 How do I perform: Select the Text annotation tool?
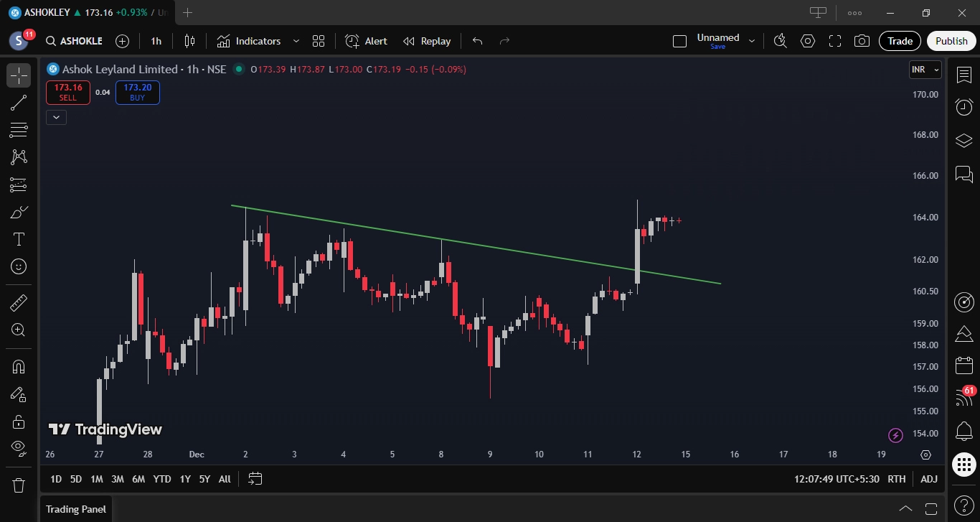coord(19,239)
